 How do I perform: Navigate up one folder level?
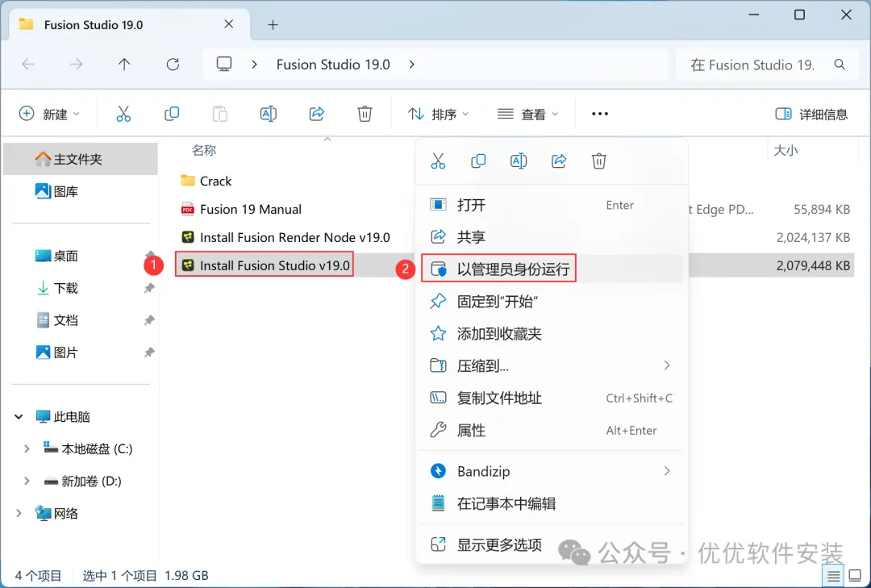coord(124,65)
